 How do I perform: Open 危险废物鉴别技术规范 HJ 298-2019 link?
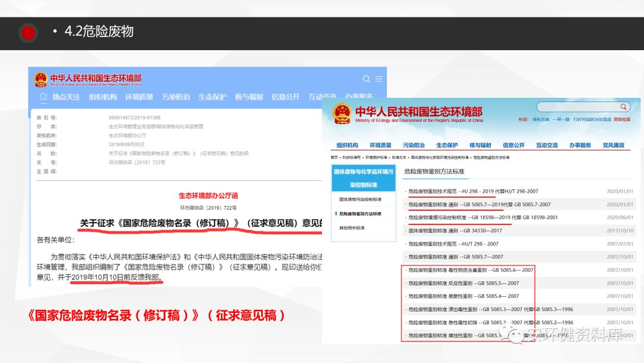pyautogui.click(x=473, y=191)
